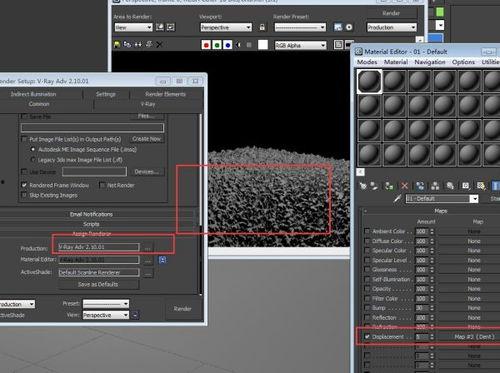500x373 pixels.
Task: Click the Save as Defaults button
Action: tap(98, 284)
